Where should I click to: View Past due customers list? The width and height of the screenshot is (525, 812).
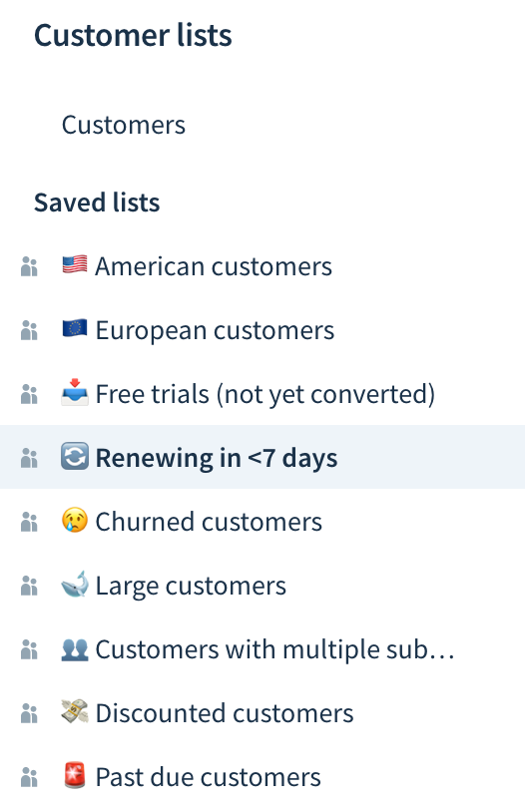(262, 777)
